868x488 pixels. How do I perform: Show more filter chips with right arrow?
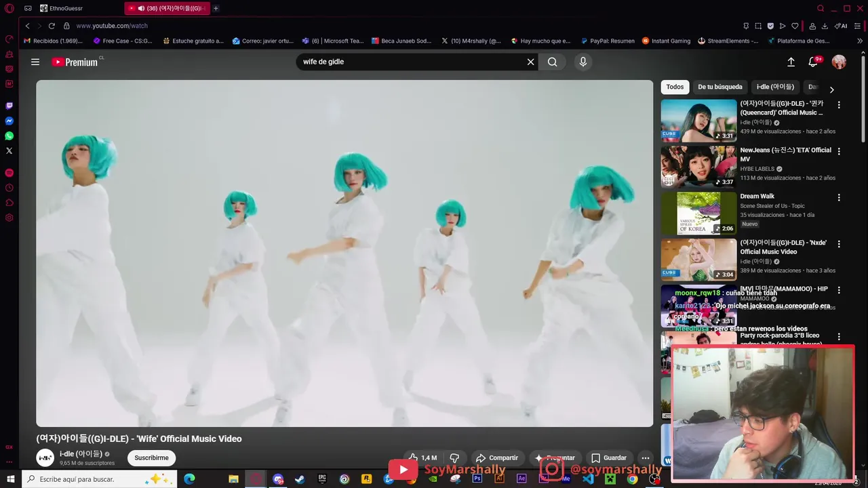coord(832,89)
